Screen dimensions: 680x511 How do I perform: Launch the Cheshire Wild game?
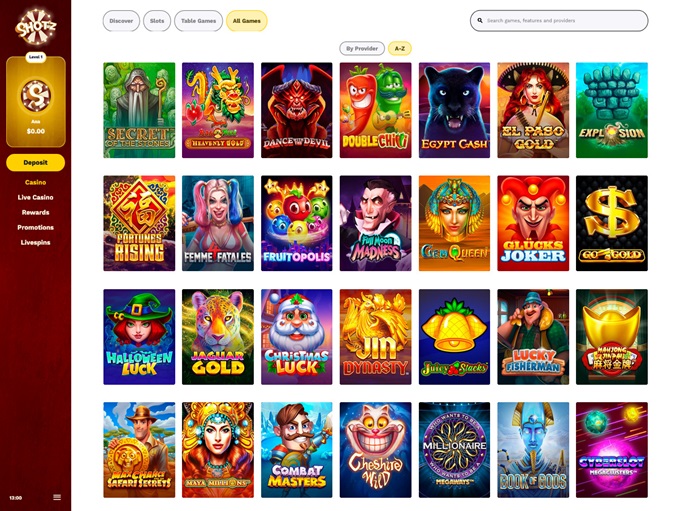(376, 450)
